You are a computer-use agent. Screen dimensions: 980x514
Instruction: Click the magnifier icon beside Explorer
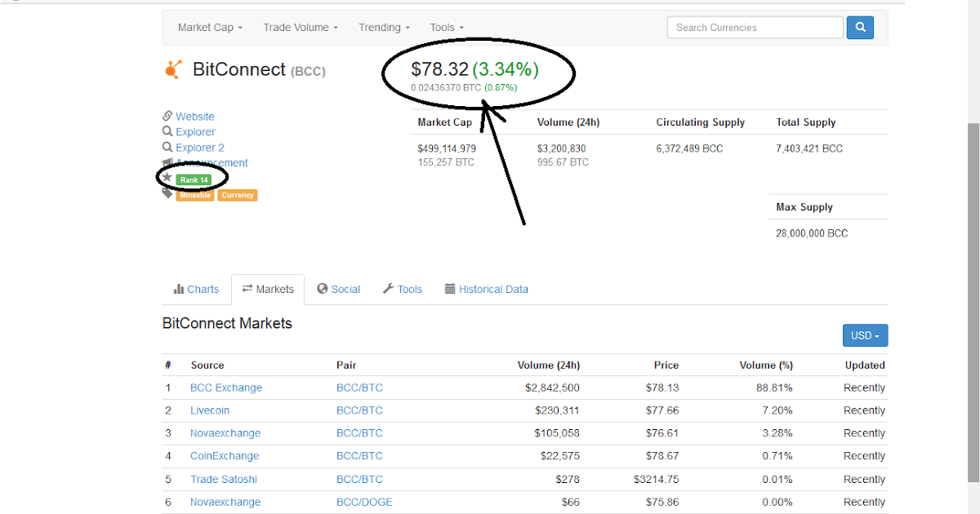click(x=167, y=131)
